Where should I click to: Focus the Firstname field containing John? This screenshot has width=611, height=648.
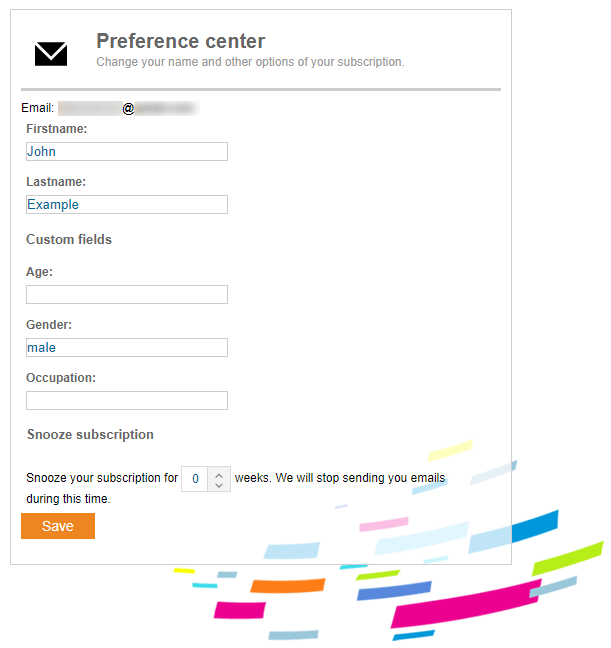[127, 152]
